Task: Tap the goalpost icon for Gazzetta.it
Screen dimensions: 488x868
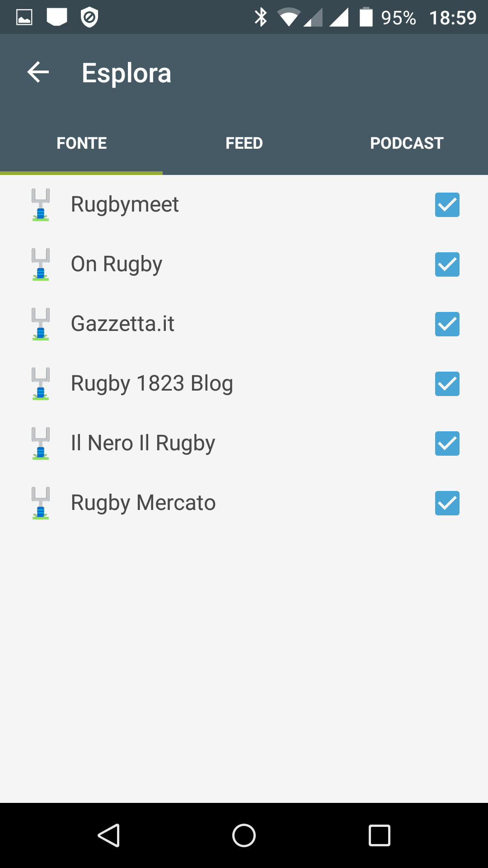Action: point(41,324)
